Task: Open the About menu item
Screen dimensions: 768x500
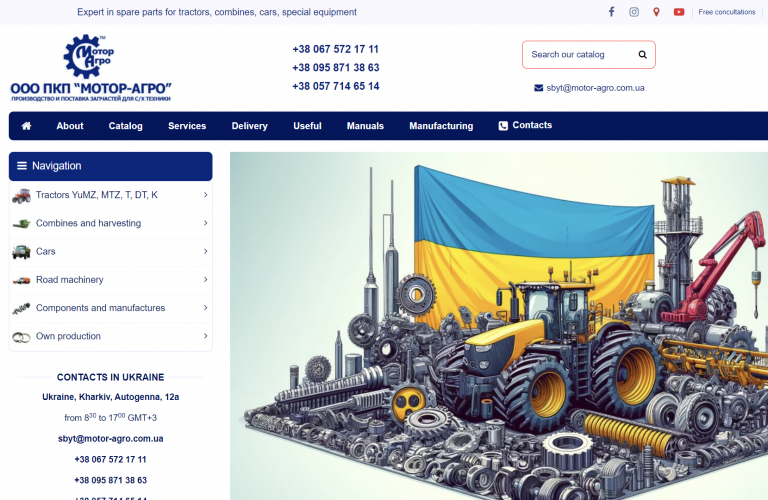Action: 70,126
